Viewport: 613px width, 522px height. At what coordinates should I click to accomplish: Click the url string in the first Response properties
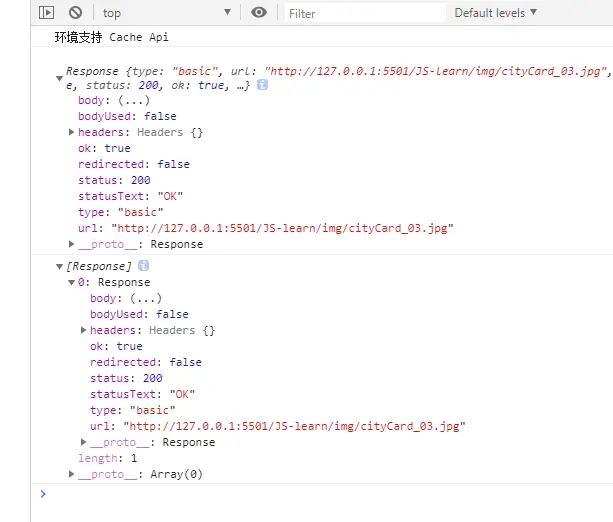pyautogui.click(x=282, y=228)
